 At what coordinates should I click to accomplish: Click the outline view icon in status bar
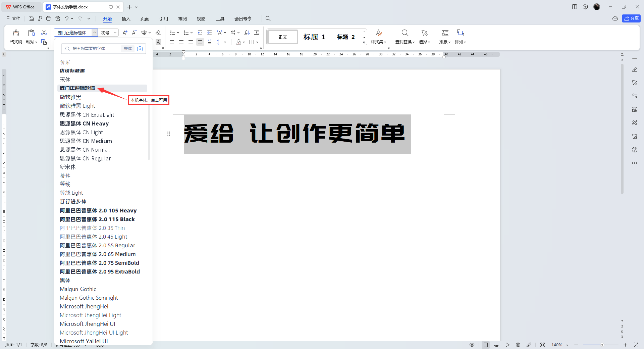496,345
